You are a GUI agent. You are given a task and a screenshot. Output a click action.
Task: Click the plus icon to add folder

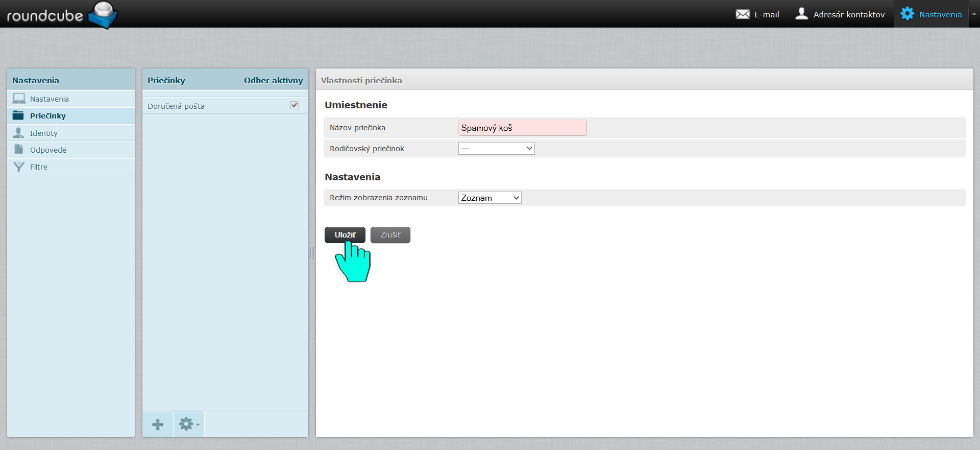click(x=158, y=424)
